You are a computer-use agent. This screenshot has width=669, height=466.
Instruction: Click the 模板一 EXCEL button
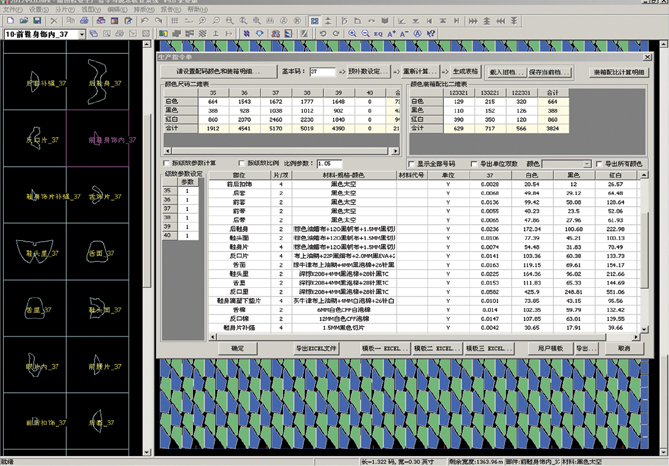(x=385, y=348)
